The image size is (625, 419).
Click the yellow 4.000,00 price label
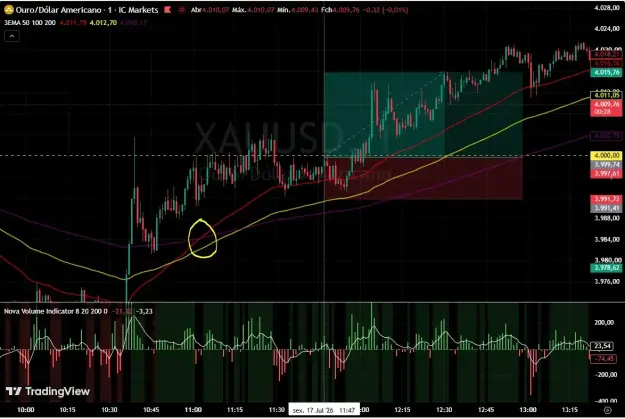point(607,155)
